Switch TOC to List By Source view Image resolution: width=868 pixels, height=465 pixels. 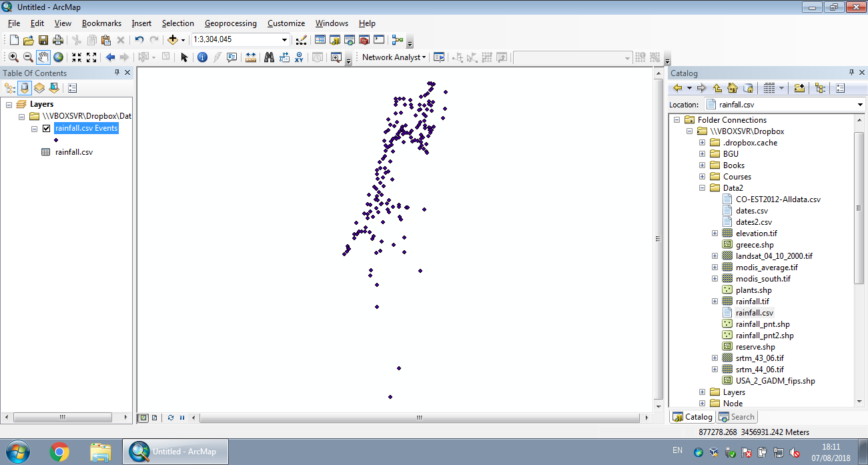(x=24, y=87)
